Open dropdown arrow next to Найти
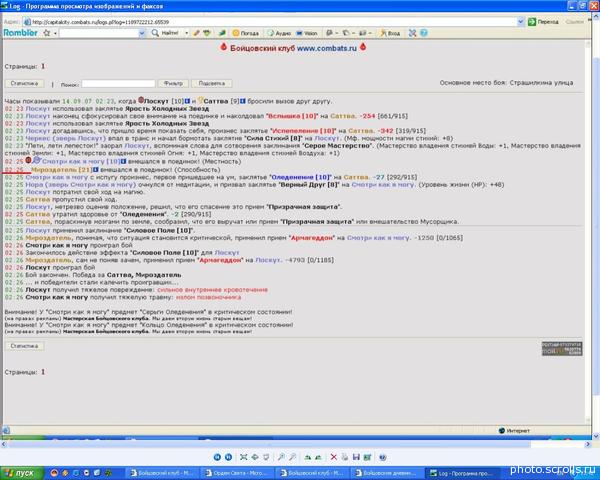Viewport: 600px width, 480px height. [x=187, y=33]
